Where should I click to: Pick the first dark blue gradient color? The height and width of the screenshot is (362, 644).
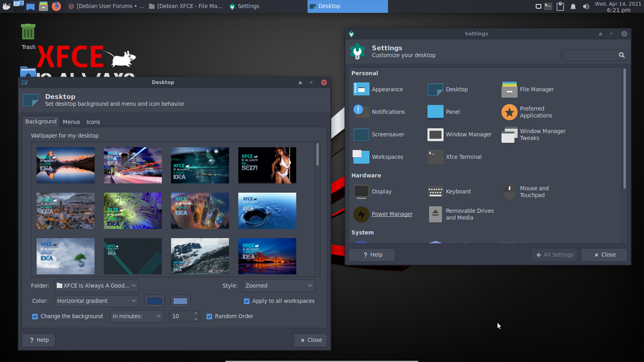155,301
